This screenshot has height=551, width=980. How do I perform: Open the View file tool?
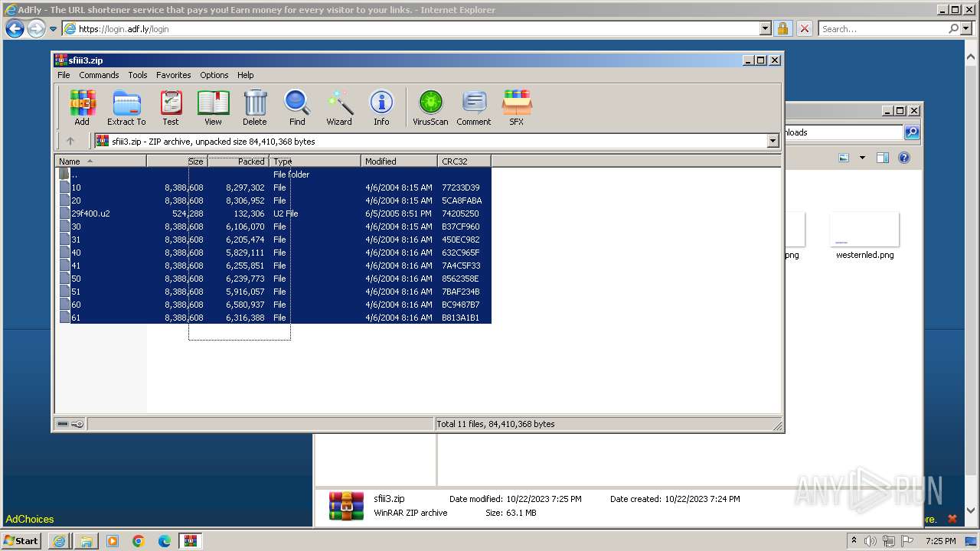(213, 107)
